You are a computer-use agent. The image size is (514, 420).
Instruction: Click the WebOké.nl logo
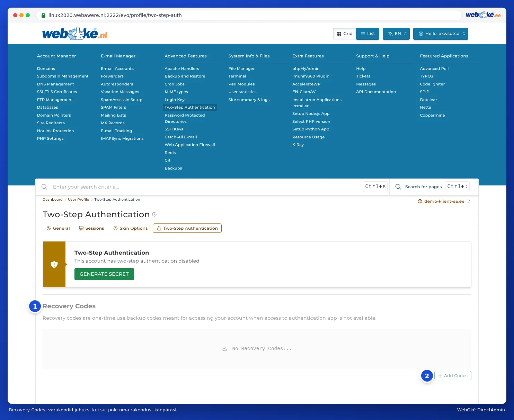tap(75, 34)
